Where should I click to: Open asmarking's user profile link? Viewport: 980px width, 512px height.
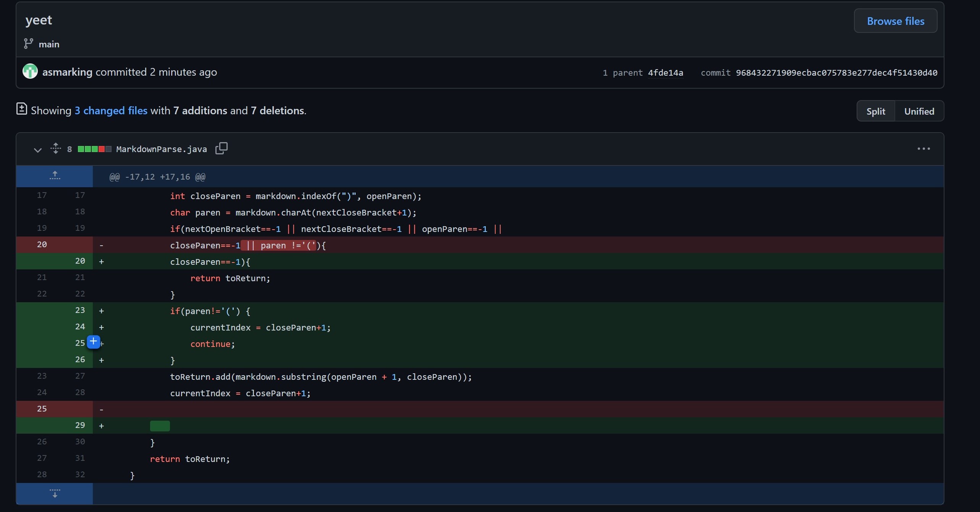[x=67, y=72]
